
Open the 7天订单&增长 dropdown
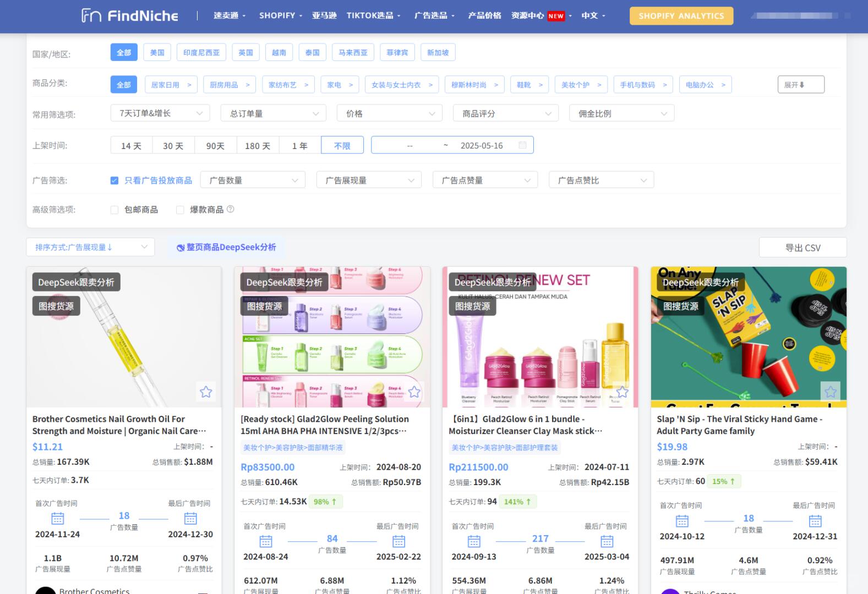tap(160, 113)
